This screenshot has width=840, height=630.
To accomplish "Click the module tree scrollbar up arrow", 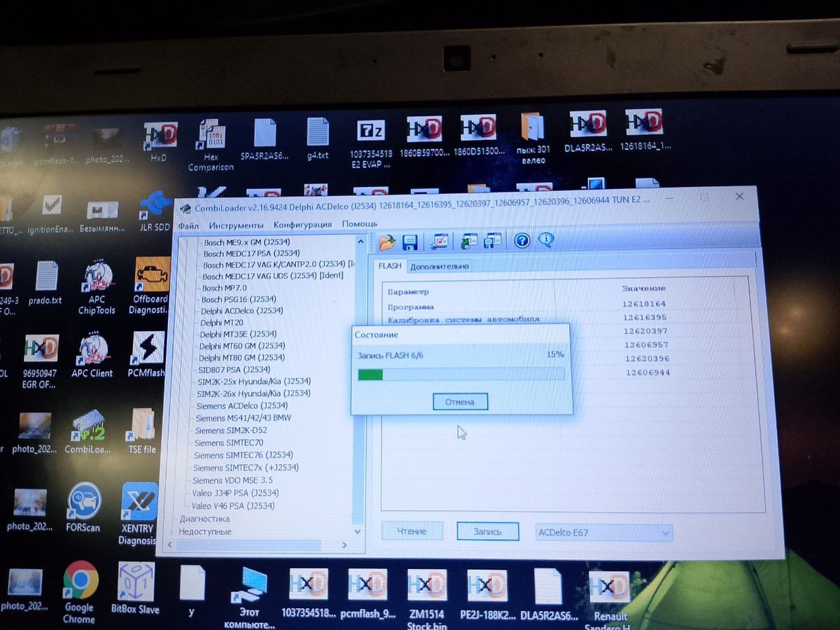I will pyautogui.click(x=361, y=241).
